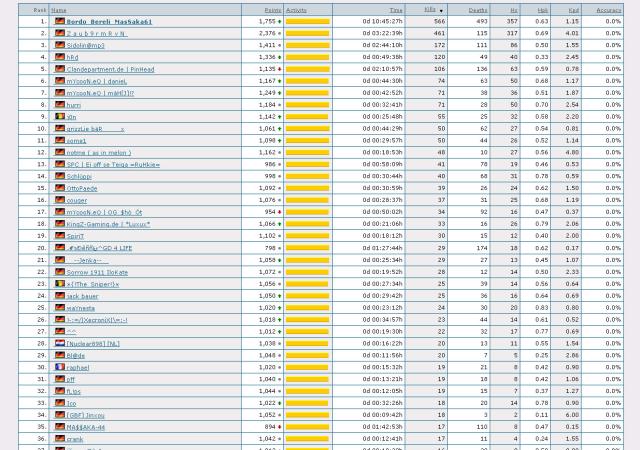Click the French flag beside raphael
Image resolution: width=640 pixels, height=450 pixels.
[x=60, y=367]
